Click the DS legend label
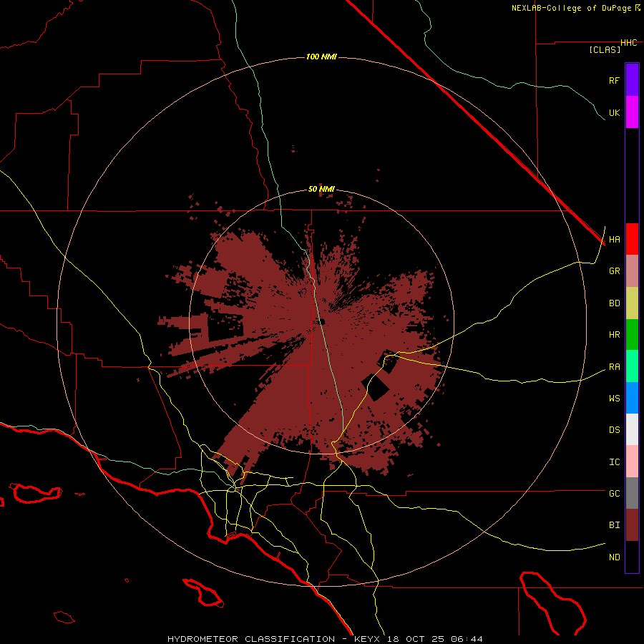 pyautogui.click(x=614, y=430)
